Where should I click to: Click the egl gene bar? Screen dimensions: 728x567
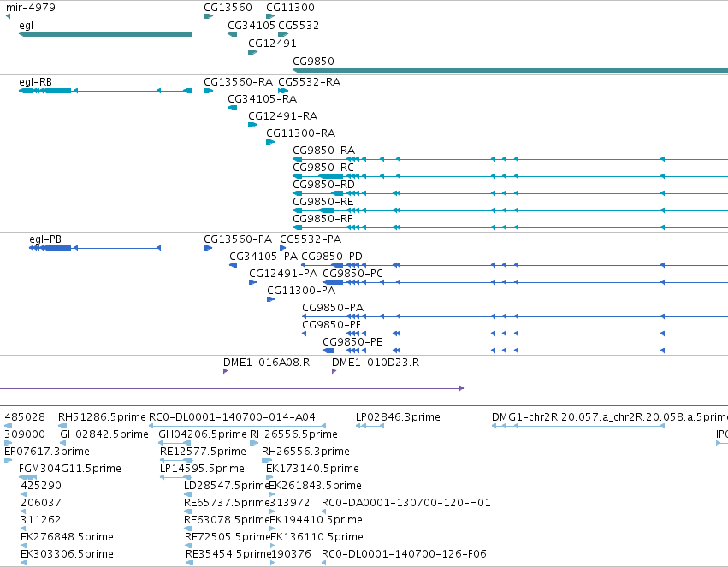105,34
